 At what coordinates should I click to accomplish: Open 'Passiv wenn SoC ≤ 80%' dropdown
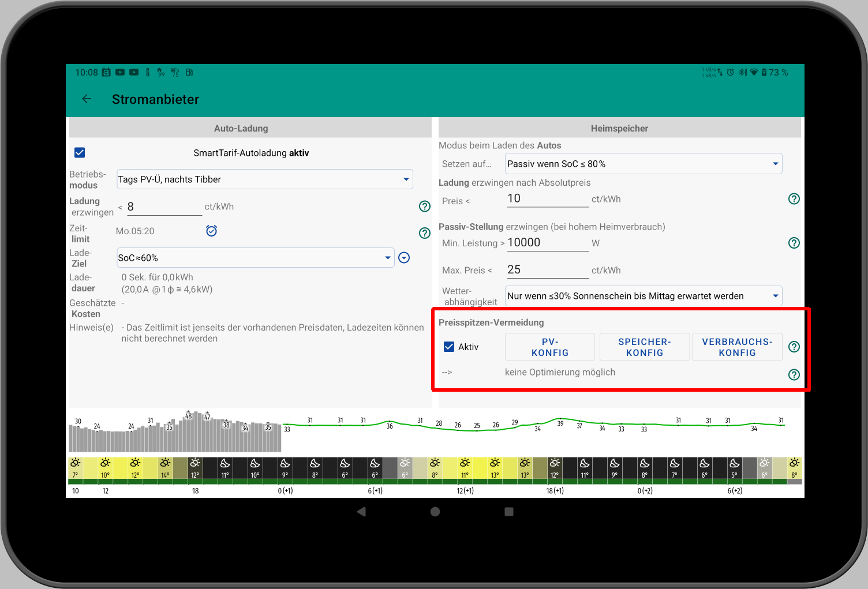(643, 164)
